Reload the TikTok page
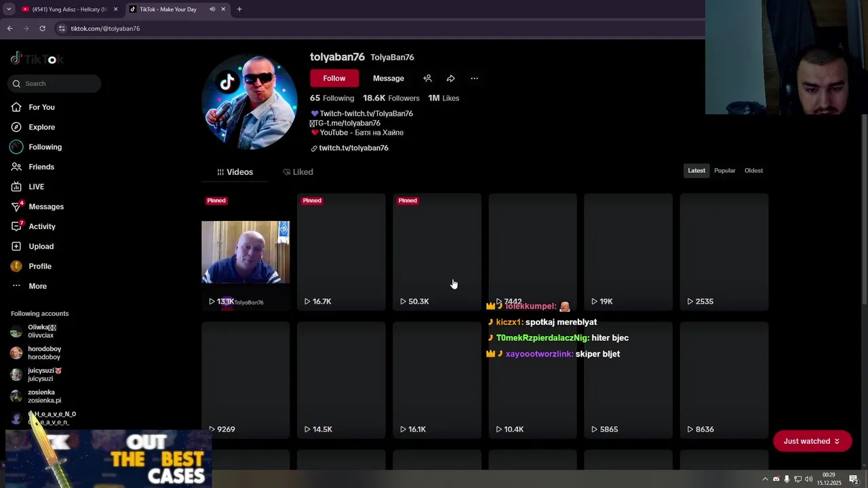Viewport: 868px width, 488px height. coord(42,28)
